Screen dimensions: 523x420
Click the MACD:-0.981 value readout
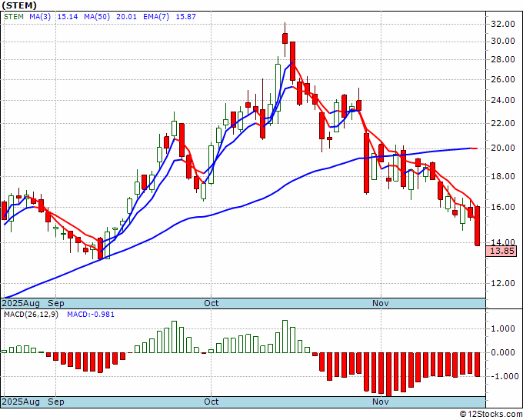coord(91,315)
